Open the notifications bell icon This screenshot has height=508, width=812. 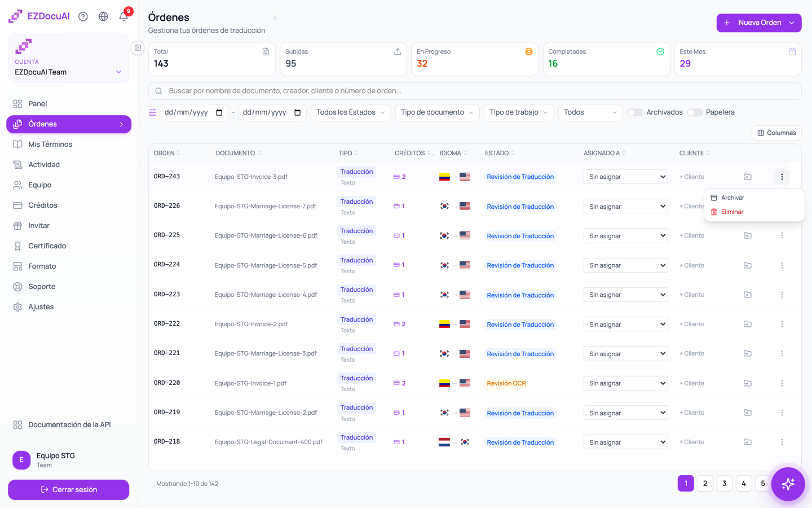click(x=123, y=16)
